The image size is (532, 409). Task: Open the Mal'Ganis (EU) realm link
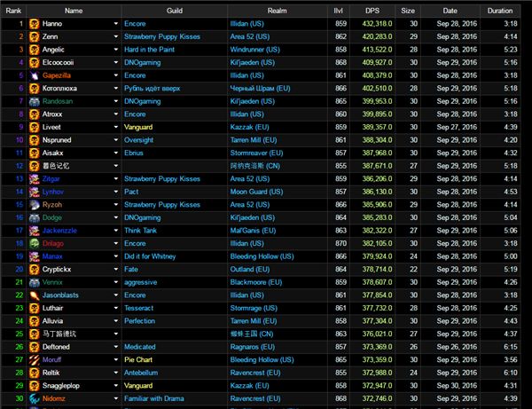253,231
